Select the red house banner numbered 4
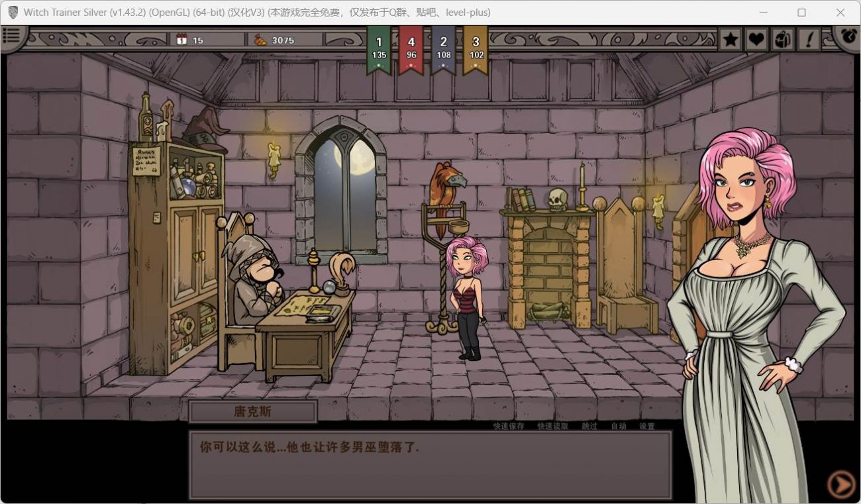Image resolution: width=861 pixels, height=504 pixels. coord(411,46)
